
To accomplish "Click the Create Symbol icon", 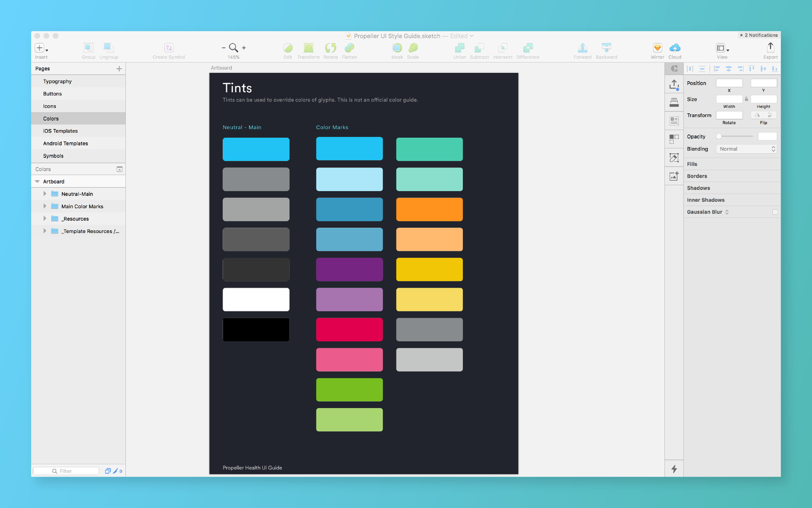I will click(x=169, y=48).
